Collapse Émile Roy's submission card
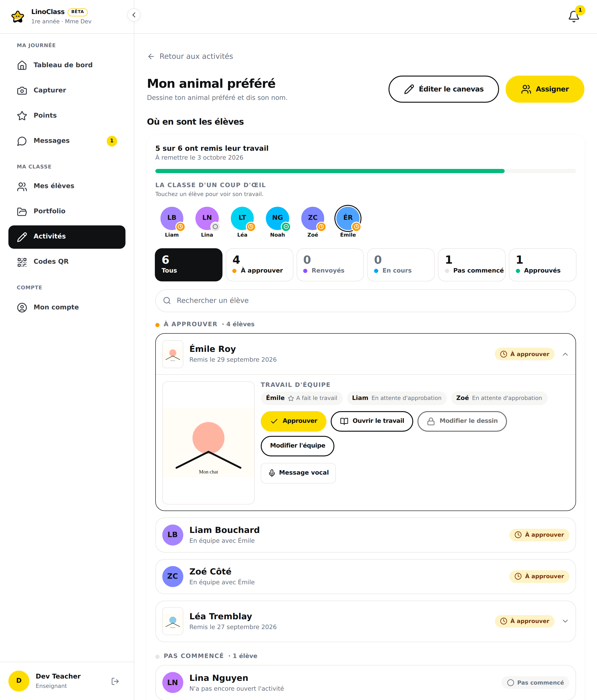 point(565,354)
